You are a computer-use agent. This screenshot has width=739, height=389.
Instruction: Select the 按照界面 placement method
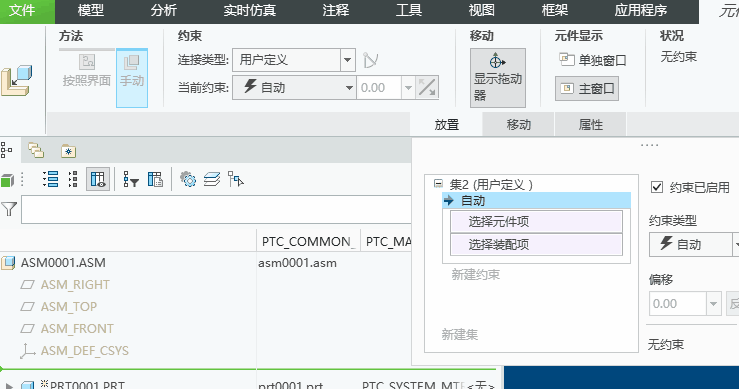87,70
